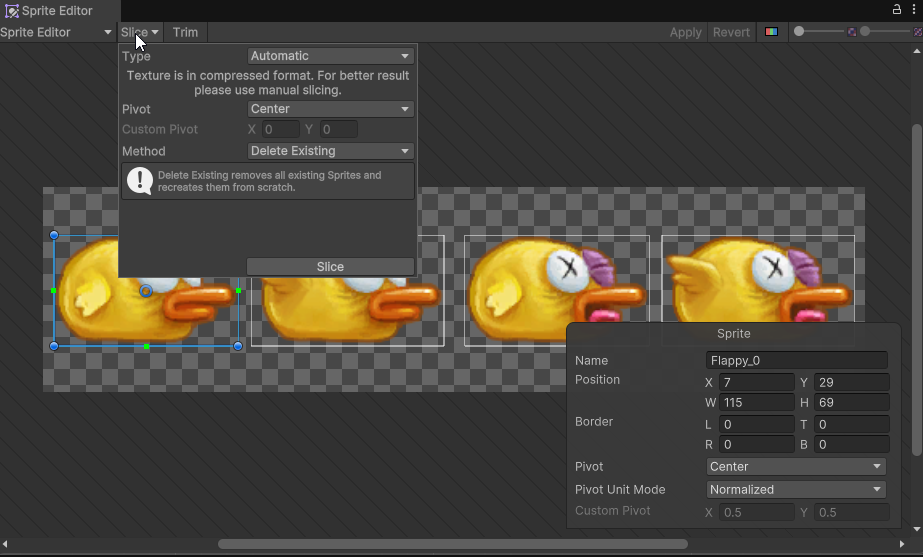Adjust the zoom slider handle
The height and width of the screenshot is (557, 923).
pyautogui.click(x=799, y=31)
